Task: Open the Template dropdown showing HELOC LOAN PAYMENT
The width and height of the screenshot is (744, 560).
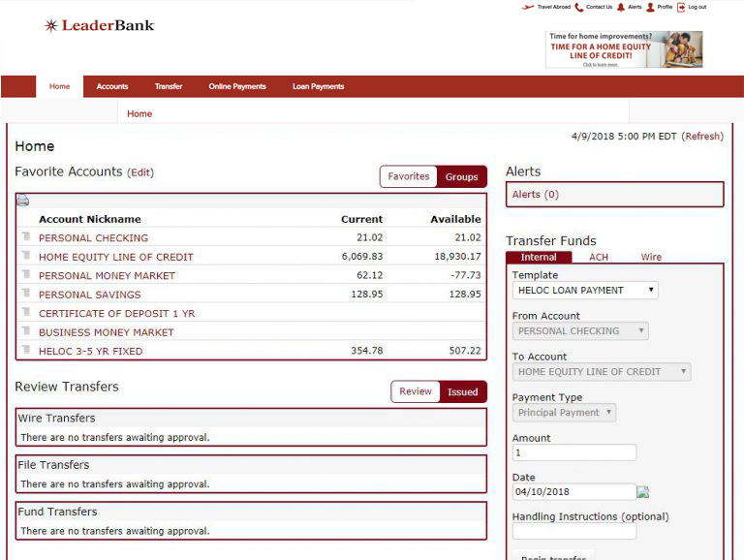Action: pos(584,290)
